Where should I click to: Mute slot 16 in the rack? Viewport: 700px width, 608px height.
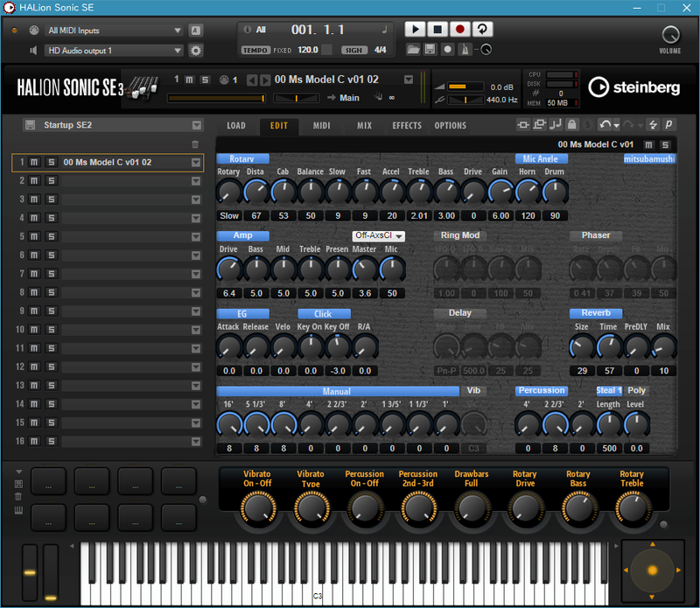[34, 441]
